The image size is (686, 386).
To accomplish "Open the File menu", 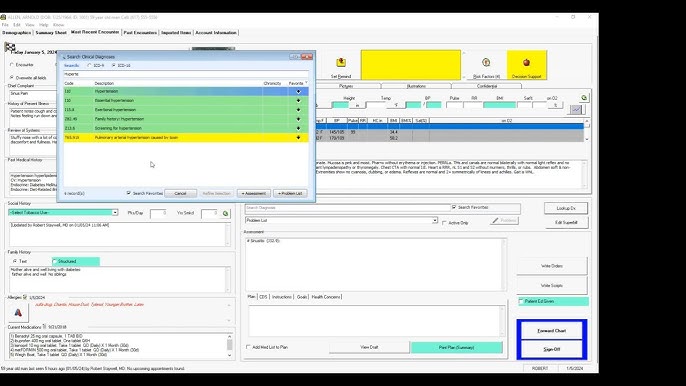I will point(5,25).
